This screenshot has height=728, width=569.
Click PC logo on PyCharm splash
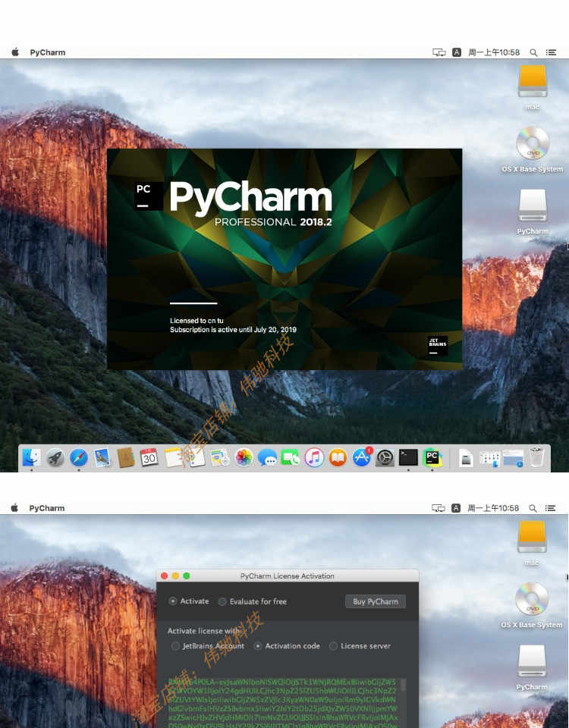coord(148,196)
